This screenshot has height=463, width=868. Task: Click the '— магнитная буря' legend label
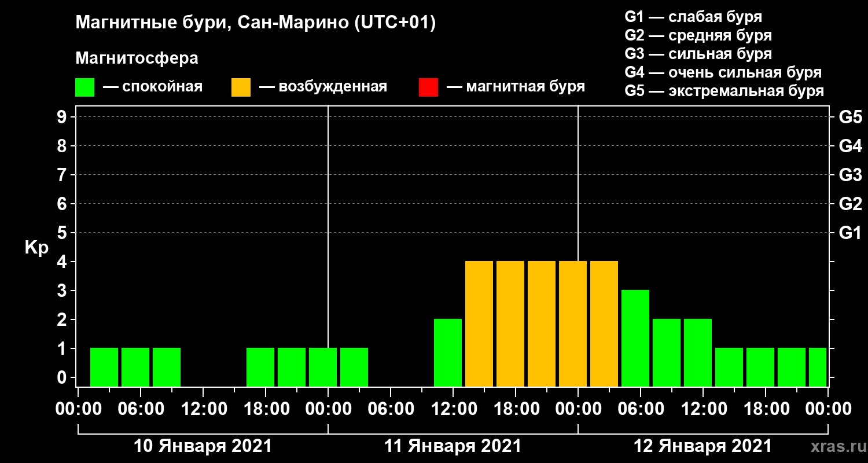click(516, 87)
